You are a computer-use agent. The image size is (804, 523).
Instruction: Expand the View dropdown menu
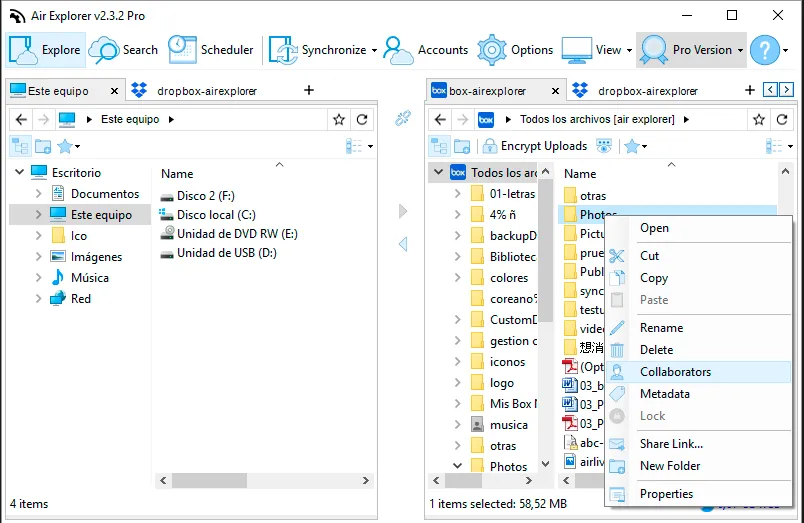click(x=630, y=50)
